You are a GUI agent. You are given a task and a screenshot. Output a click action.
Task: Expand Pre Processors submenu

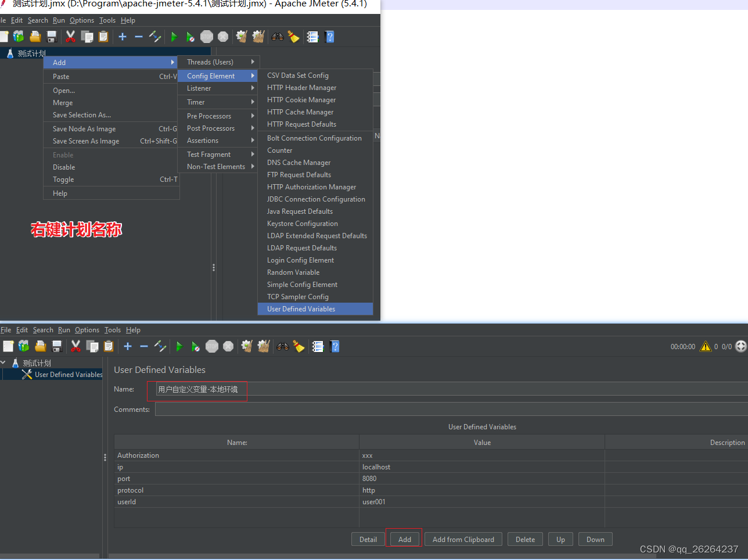pos(218,116)
